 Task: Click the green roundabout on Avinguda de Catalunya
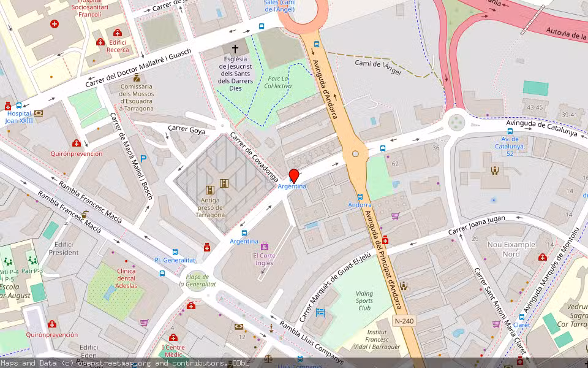pos(456,123)
